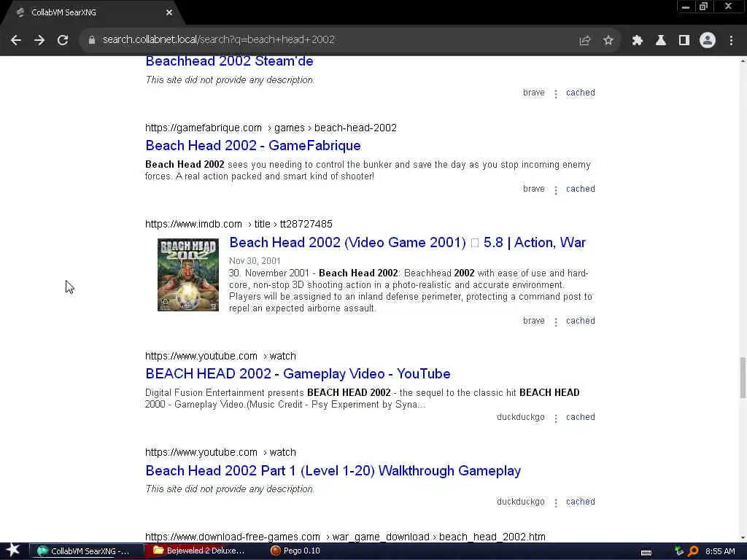Image resolution: width=747 pixels, height=560 pixels.
Task: Open options dots for GameFabrique result
Action: click(555, 190)
